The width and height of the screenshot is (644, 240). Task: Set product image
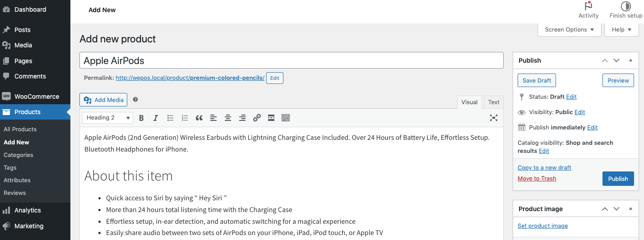[x=542, y=226]
